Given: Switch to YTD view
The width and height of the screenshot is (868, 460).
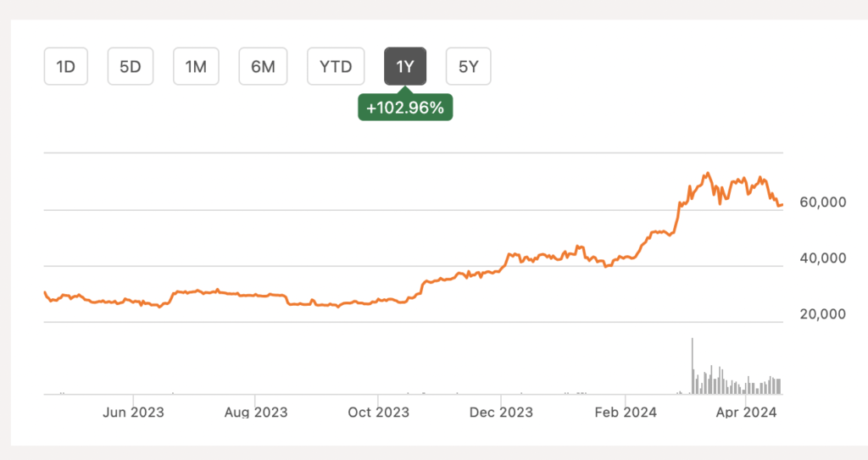Looking at the screenshot, I should pyautogui.click(x=336, y=67).
